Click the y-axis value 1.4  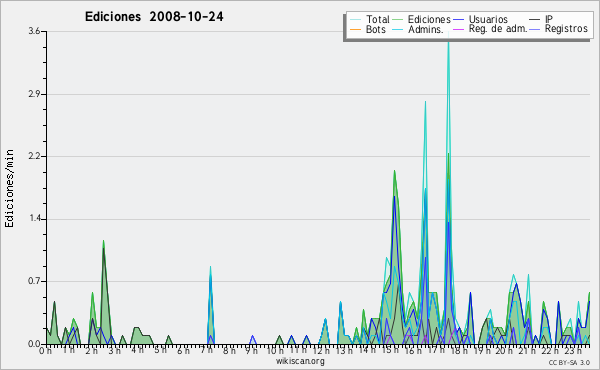pos(34,219)
